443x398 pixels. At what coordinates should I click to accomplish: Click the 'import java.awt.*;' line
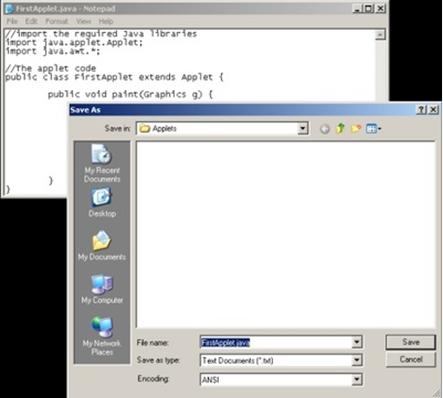[53, 51]
